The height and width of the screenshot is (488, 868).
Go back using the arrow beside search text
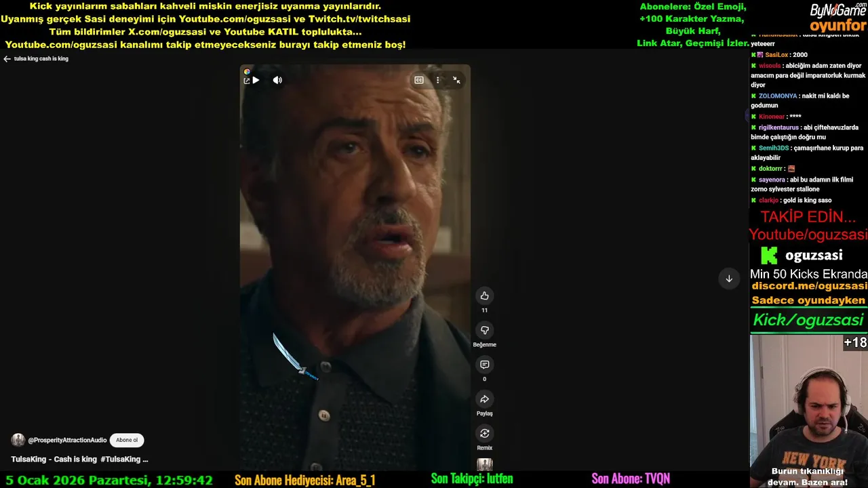pos(7,59)
